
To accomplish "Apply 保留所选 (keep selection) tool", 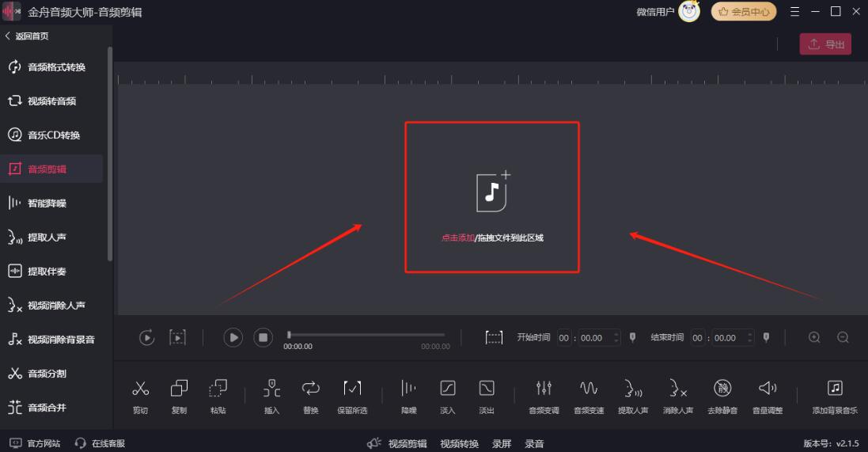I will (352, 396).
